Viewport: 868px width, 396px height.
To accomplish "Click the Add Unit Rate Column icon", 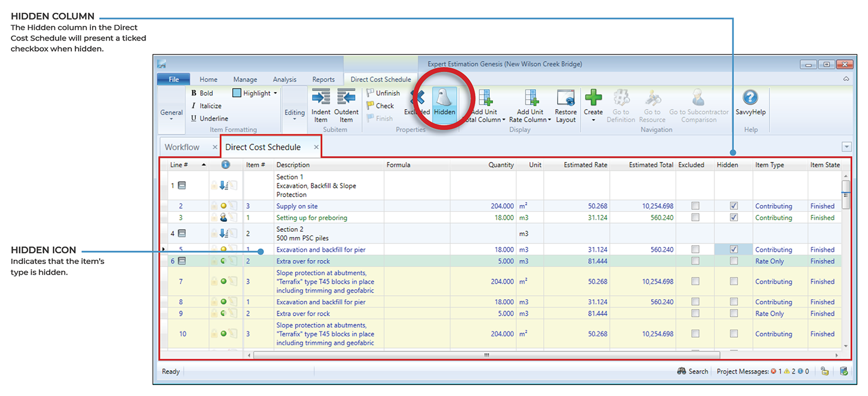I will pyautogui.click(x=531, y=97).
